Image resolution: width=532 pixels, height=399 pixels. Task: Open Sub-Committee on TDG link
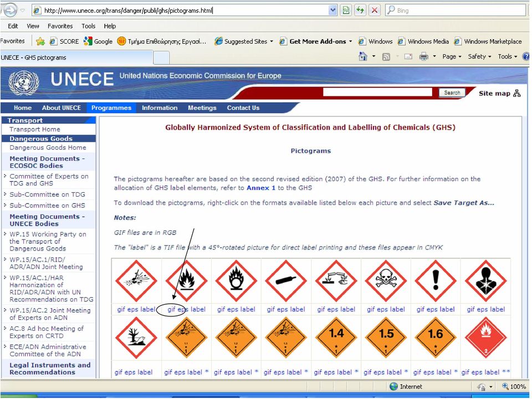pyautogui.click(x=47, y=195)
